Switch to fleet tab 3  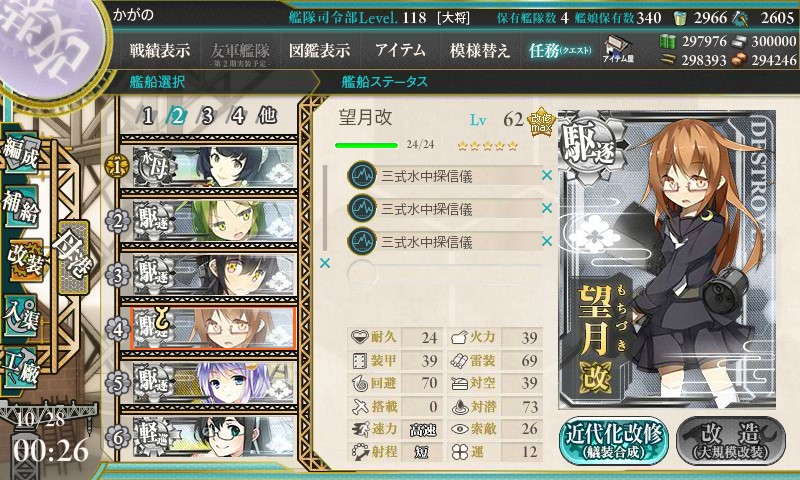(x=207, y=116)
